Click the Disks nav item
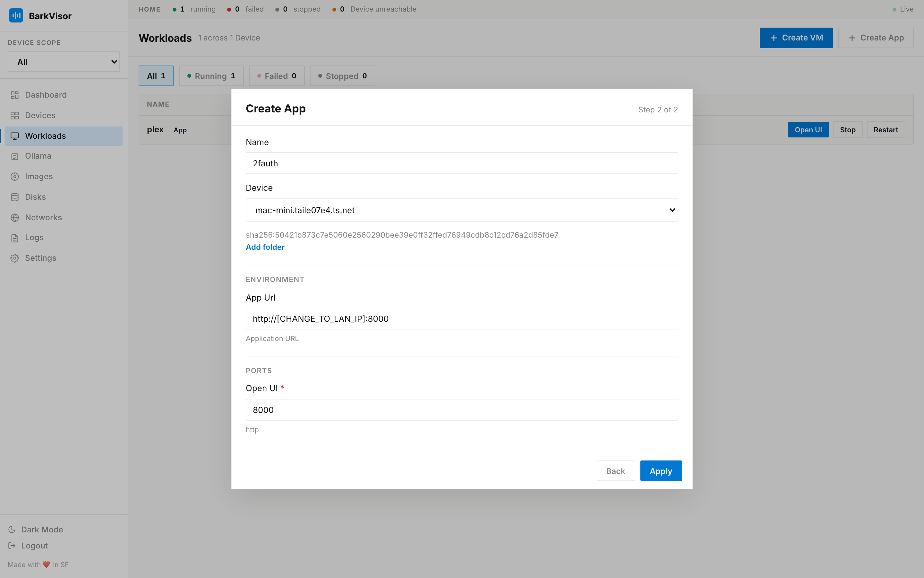The height and width of the screenshot is (578, 924). coord(64,197)
